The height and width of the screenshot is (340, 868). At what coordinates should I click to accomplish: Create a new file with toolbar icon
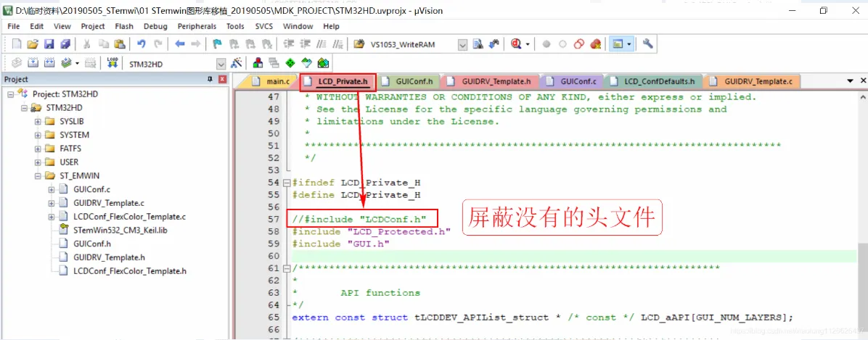tap(17, 43)
